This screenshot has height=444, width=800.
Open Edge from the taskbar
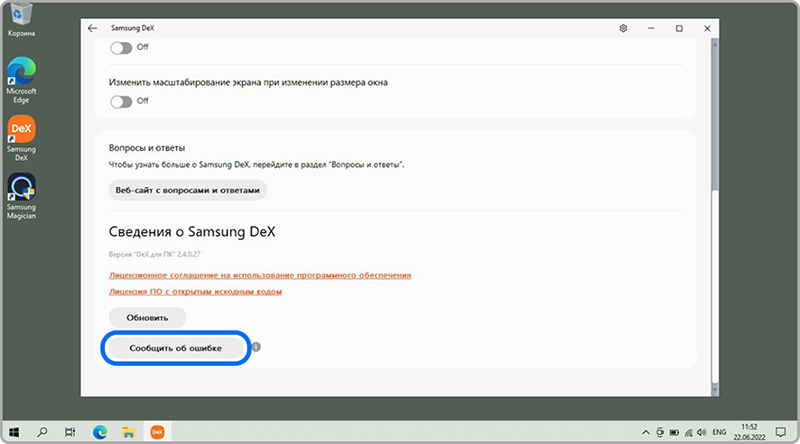point(99,432)
